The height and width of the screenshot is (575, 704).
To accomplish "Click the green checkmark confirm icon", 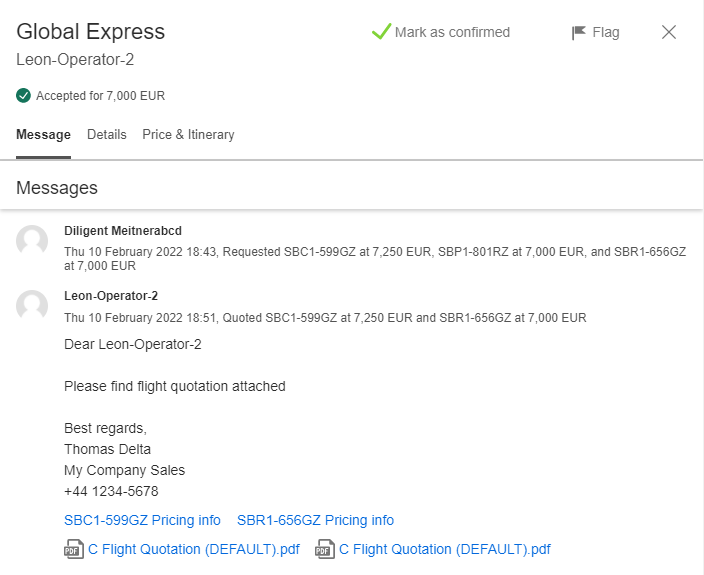I will (381, 32).
